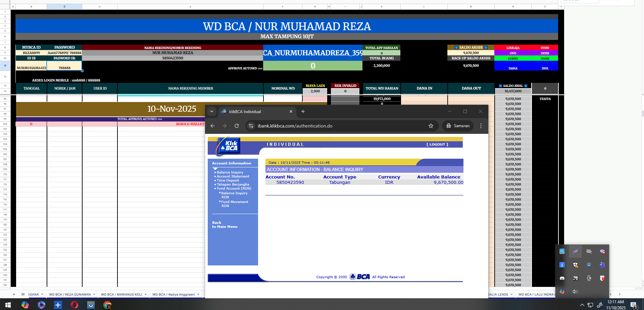
Task: Click the available balance 9,670,500.00
Action: 448,183
